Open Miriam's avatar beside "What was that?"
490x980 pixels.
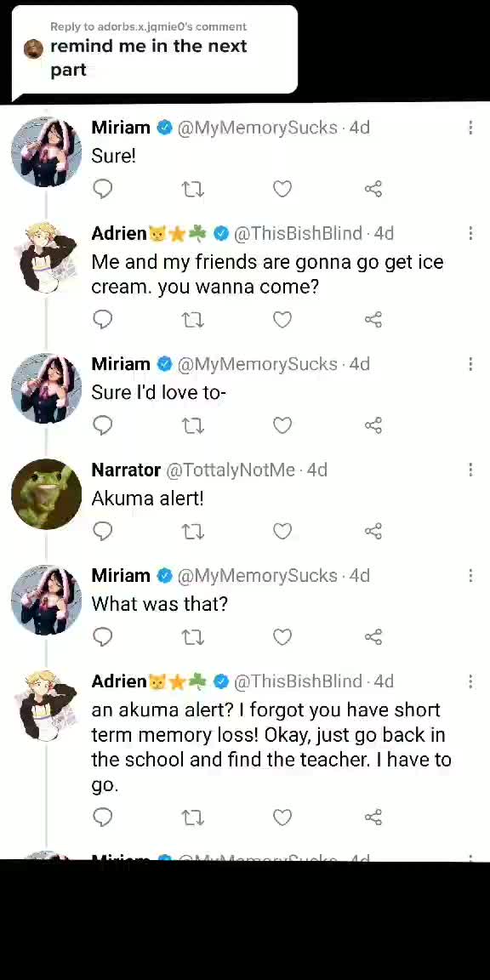click(x=46, y=600)
